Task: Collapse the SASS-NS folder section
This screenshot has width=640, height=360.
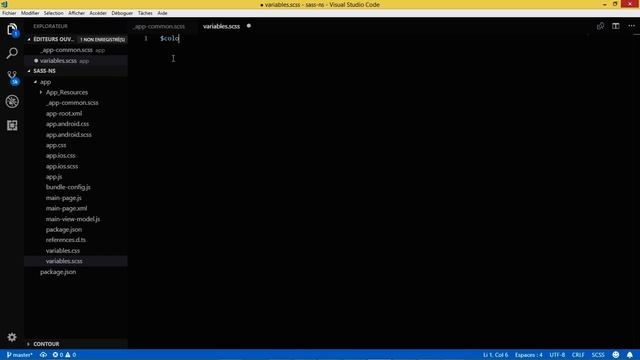Action: point(29,71)
